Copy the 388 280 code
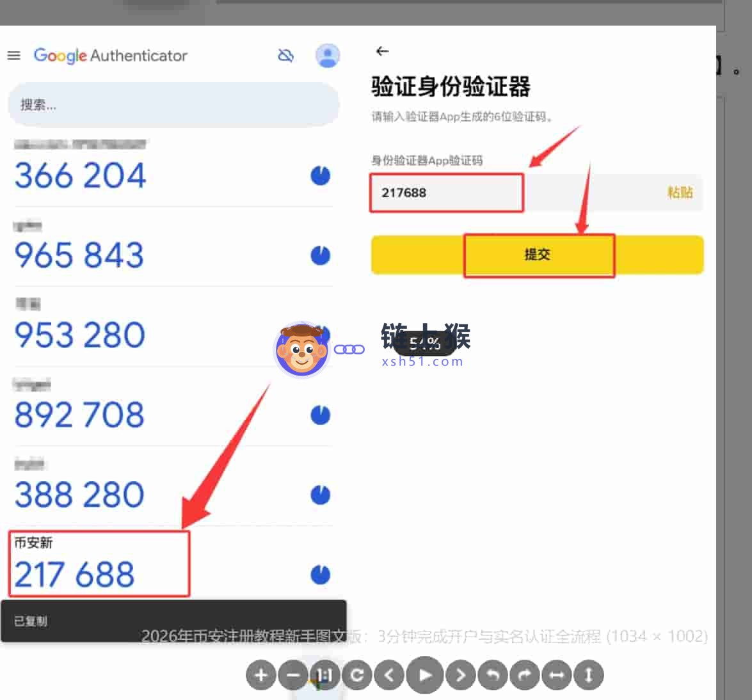Image resolution: width=752 pixels, height=700 pixels. point(79,495)
